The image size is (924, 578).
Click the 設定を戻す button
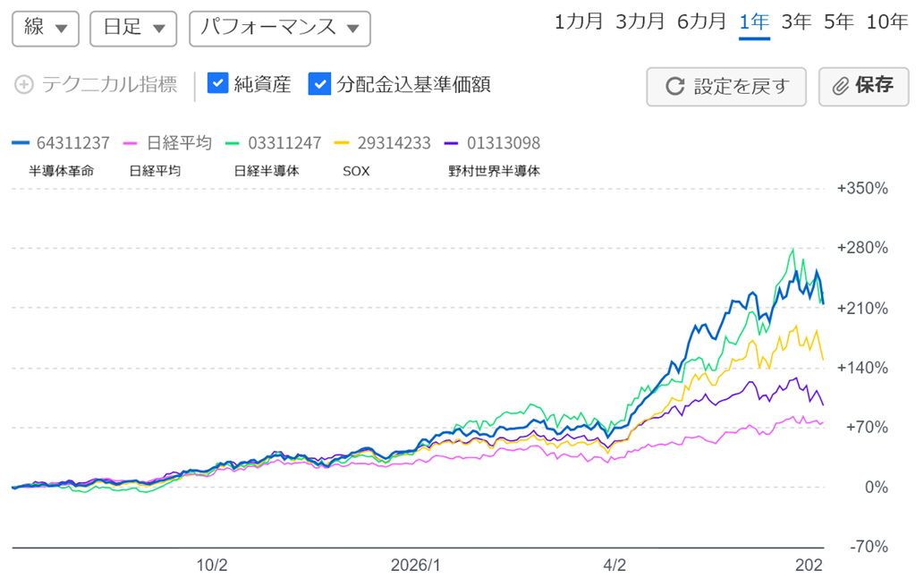pos(726,87)
